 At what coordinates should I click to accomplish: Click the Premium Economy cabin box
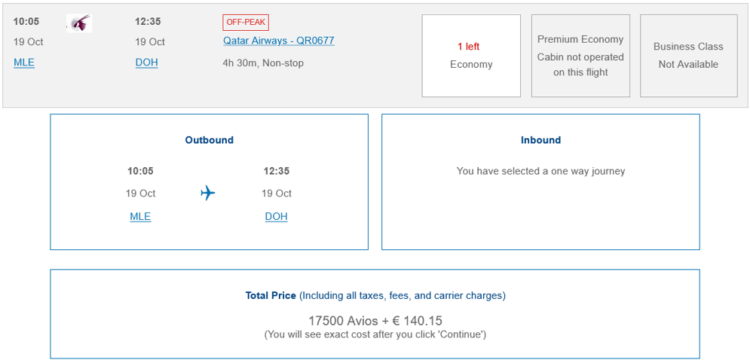(581, 55)
